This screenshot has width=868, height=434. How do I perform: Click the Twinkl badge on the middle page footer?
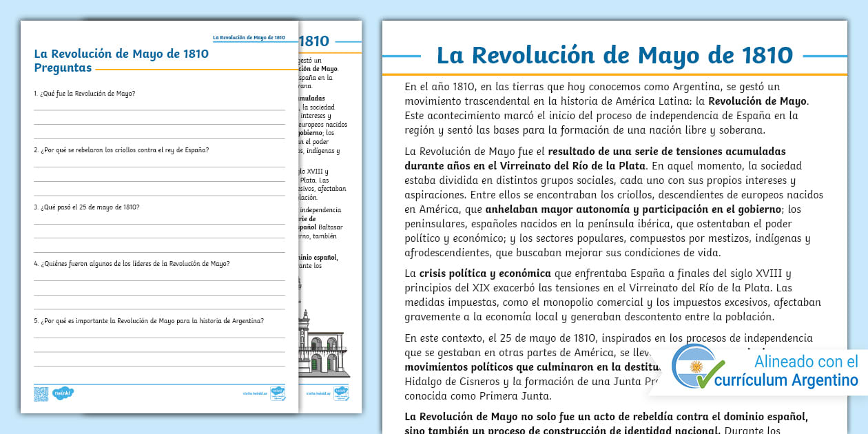point(340,393)
